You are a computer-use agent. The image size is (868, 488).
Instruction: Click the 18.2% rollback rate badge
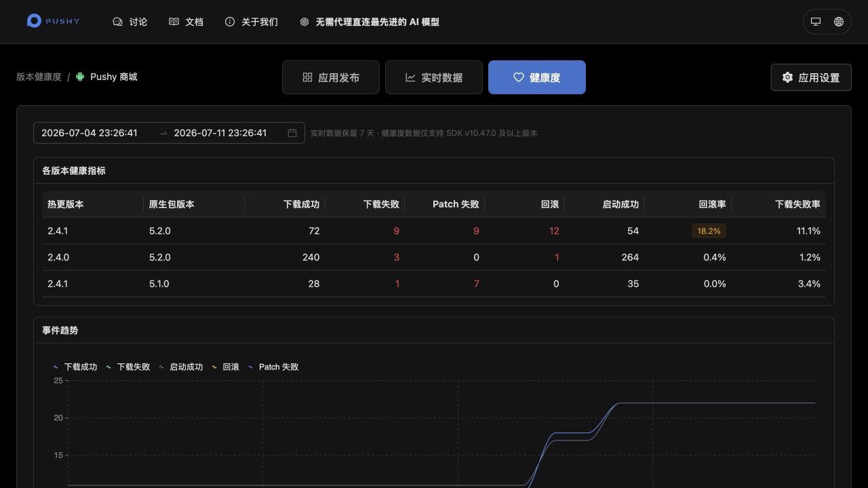click(x=709, y=231)
